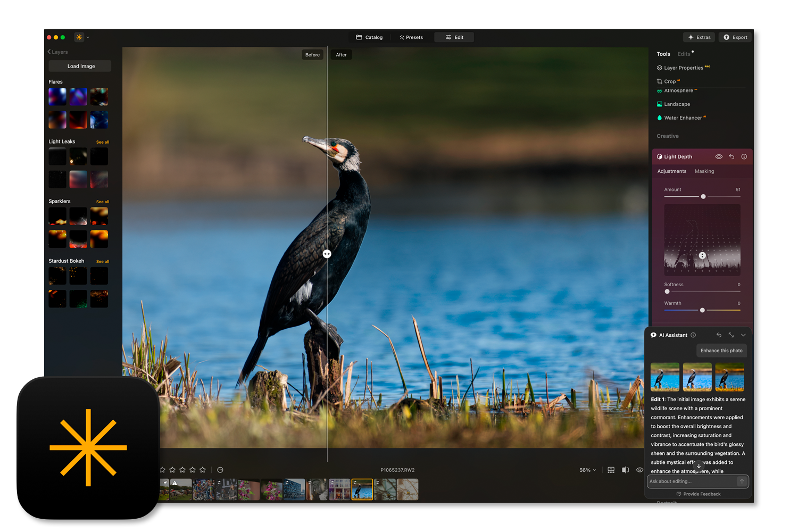This screenshot has height=532, width=798.
Task: Open the more options circle beside star rating
Action: pos(220,470)
